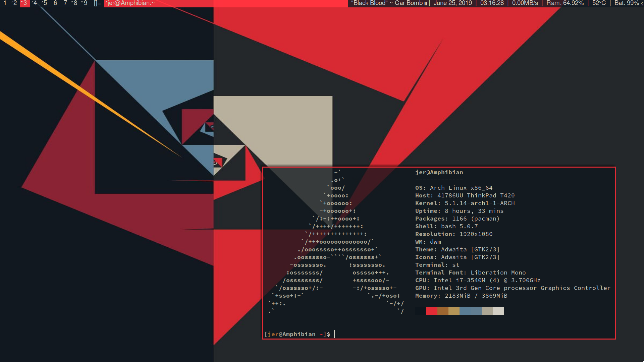The image size is (644, 362).
Task: Click the music pause indicator icon
Action: tap(426, 4)
